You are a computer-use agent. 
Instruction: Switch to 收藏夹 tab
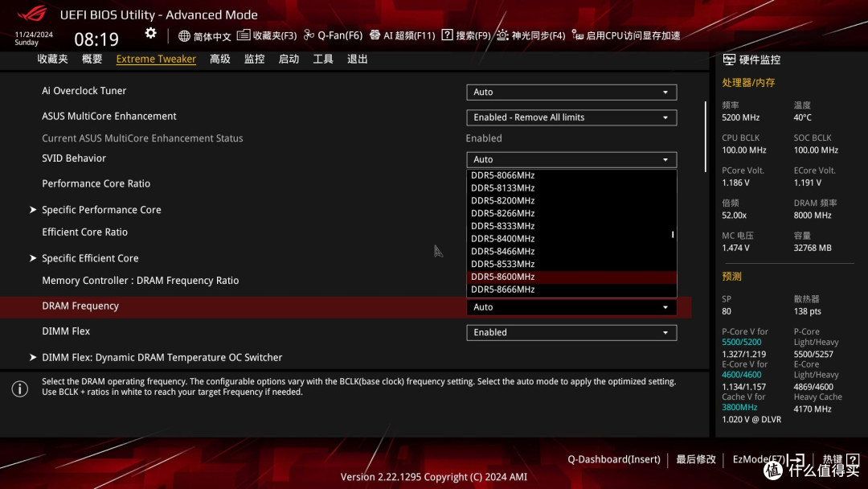click(x=52, y=60)
